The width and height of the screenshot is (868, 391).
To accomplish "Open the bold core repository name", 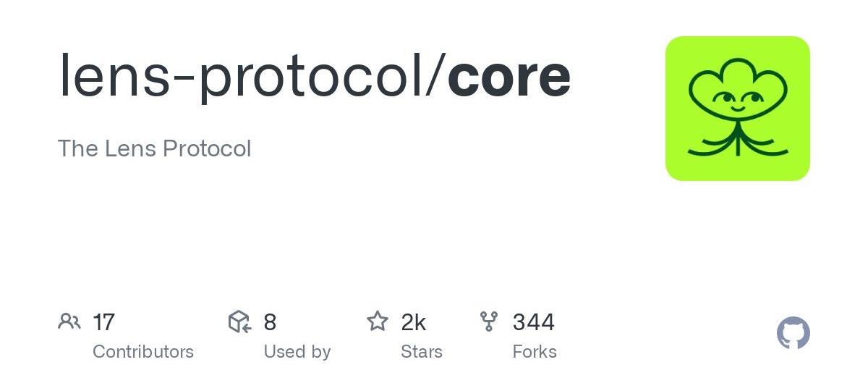I will 509,76.
